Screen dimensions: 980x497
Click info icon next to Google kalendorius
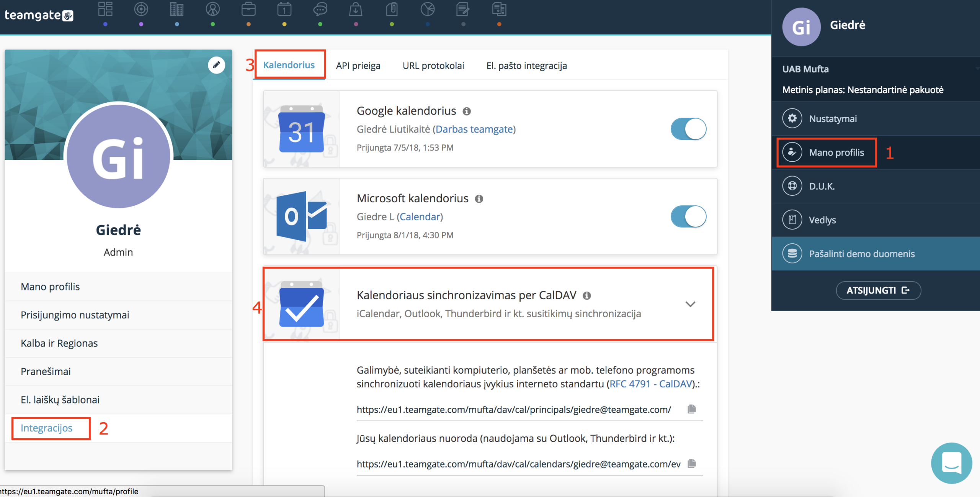click(467, 111)
